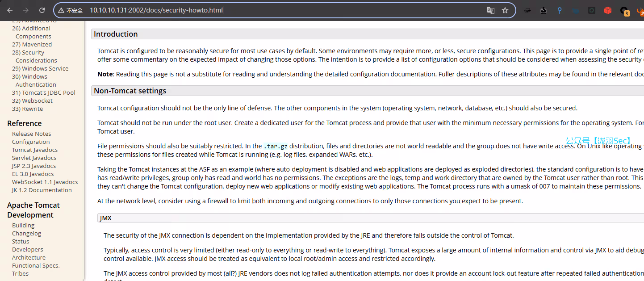Open the Functional Specs. link
The height and width of the screenshot is (281, 644).
pyautogui.click(x=36, y=265)
